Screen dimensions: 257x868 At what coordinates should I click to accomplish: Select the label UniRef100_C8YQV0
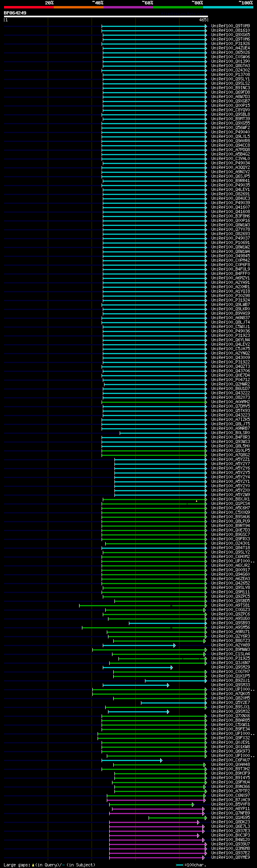click(x=230, y=110)
